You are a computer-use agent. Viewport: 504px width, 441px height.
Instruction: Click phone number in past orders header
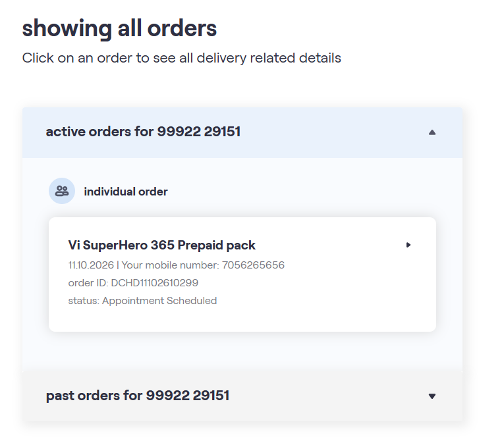[x=188, y=396]
